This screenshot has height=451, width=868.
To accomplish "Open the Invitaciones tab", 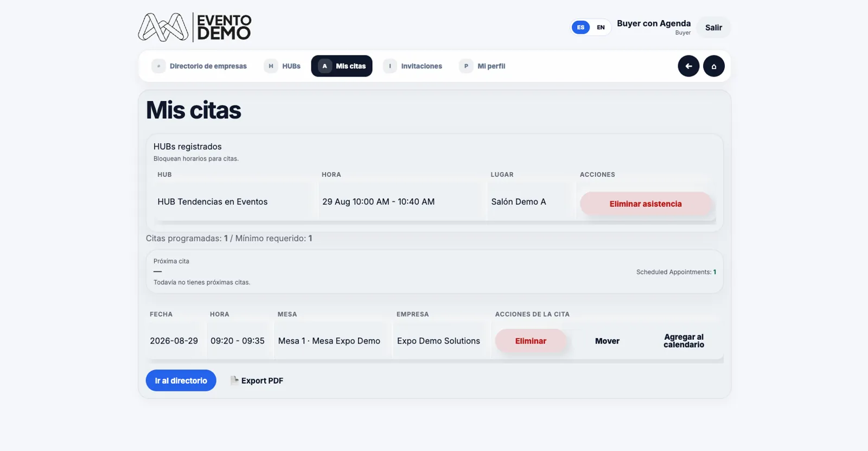I will coord(413,66).
